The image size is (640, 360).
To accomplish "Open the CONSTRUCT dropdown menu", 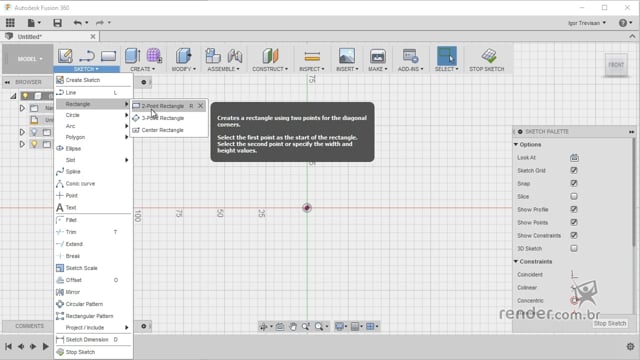I will (270, 69).
